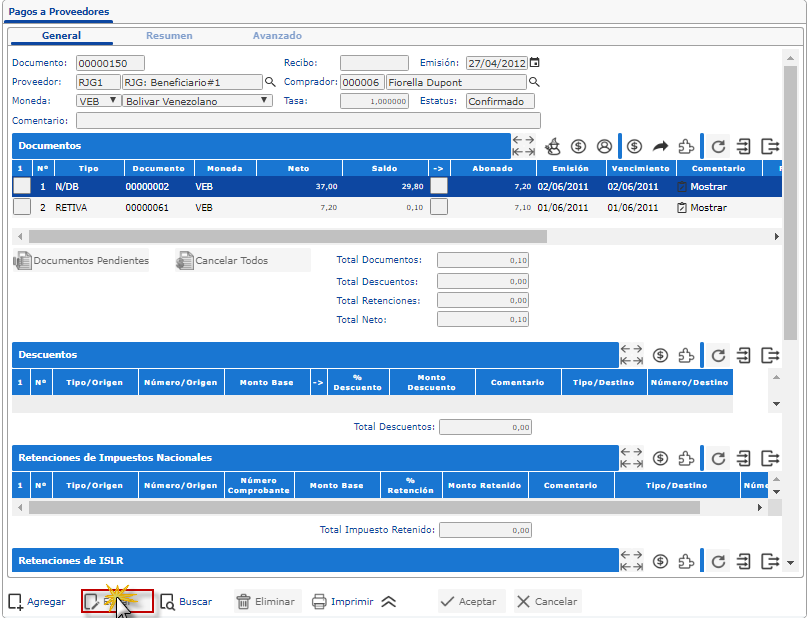Screen dimensions: 809x618
Task: Switch to the Avanzado tab
Action: (x=277, y=35)
